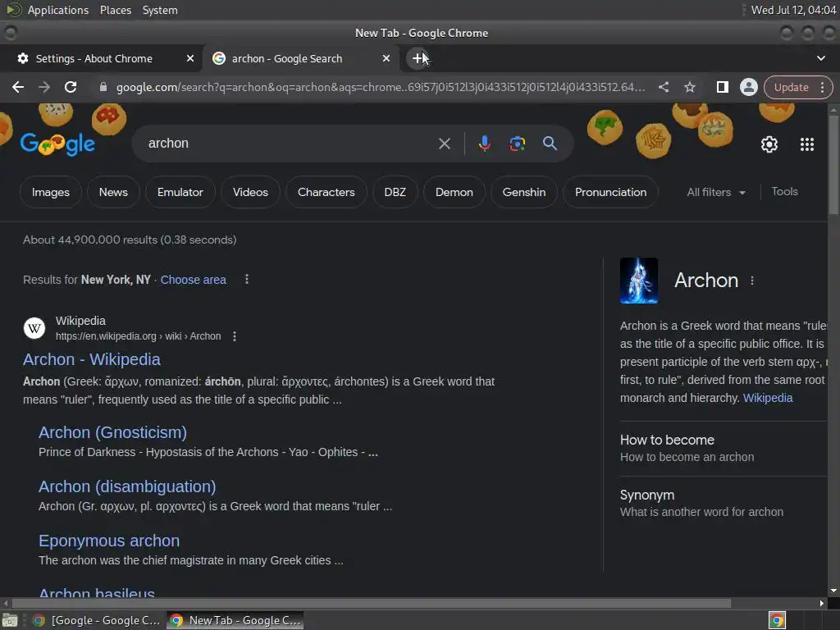Open the Applications menu
Screen dimensions: 840x630
coord(58,10)
